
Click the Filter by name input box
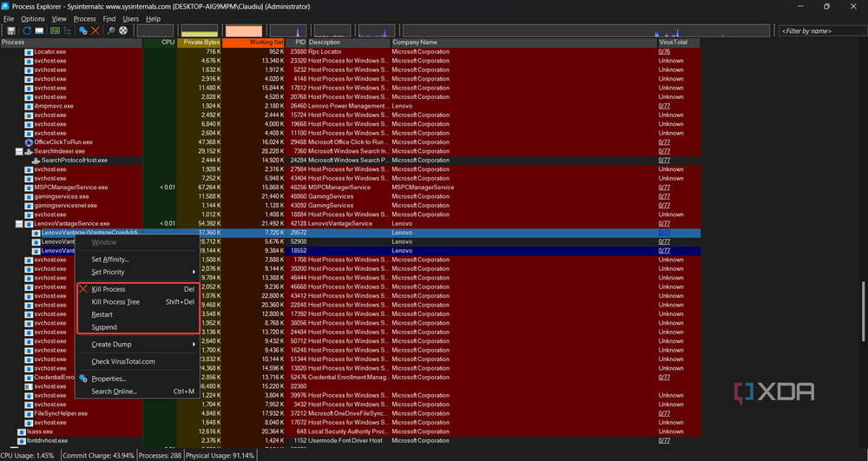click(x=823, y=31)
